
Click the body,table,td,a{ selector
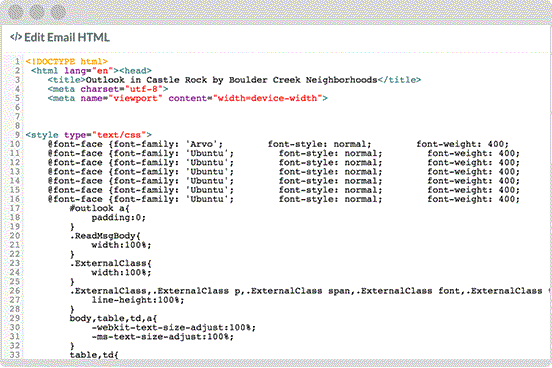[x=113, y=318]
